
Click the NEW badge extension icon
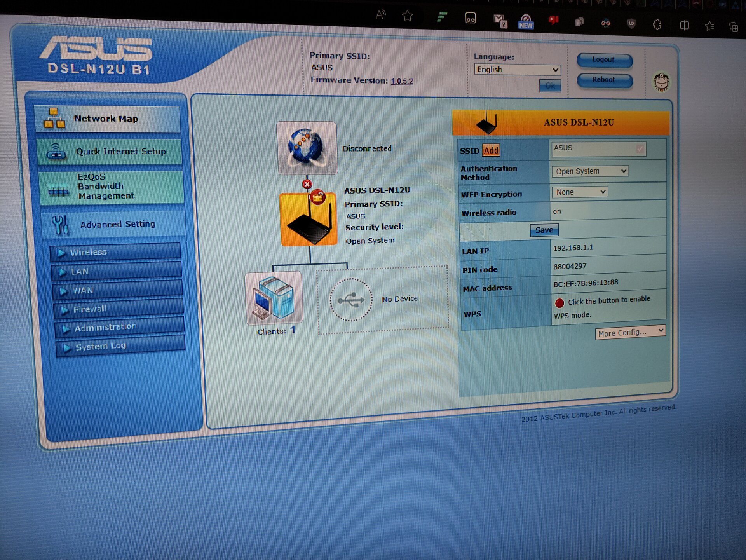[x=526, y=22]
